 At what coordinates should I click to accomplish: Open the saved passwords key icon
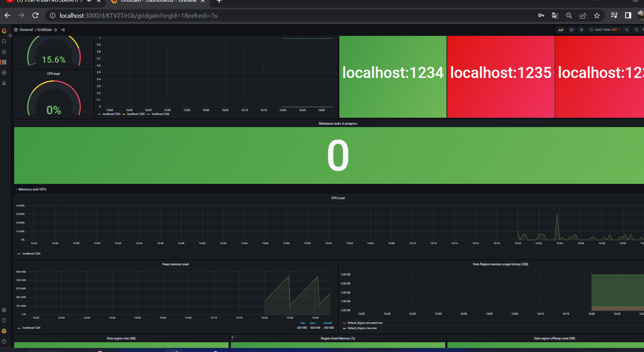coord(541,15)
